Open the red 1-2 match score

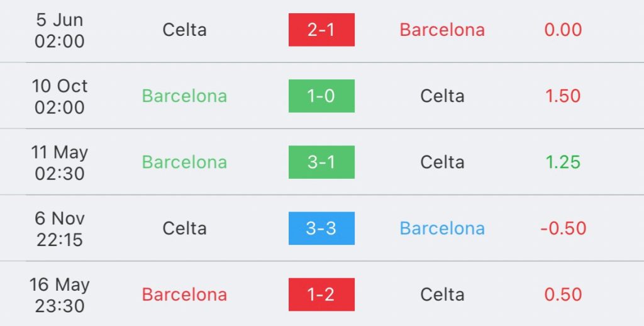[321, 295]
